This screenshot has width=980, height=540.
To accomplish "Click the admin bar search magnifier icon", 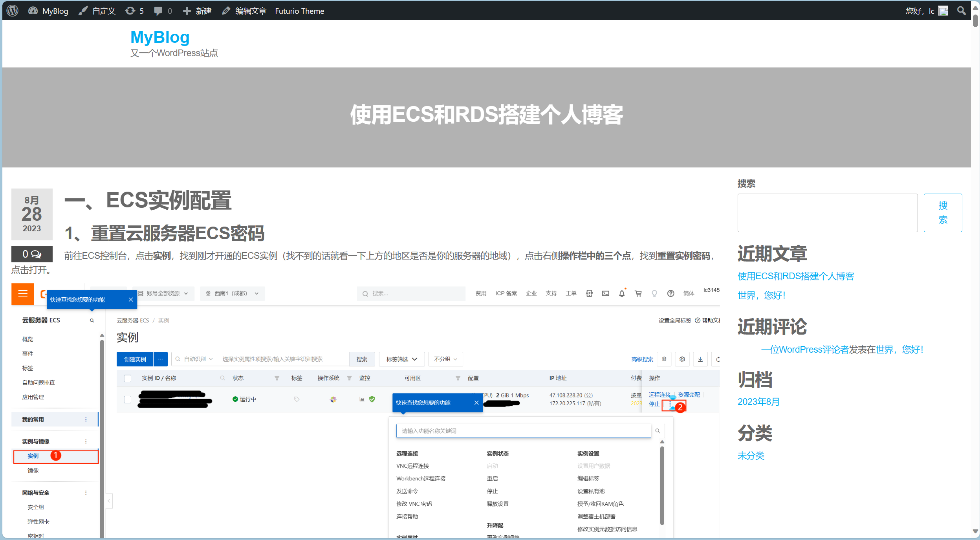I will click(961, 11).
